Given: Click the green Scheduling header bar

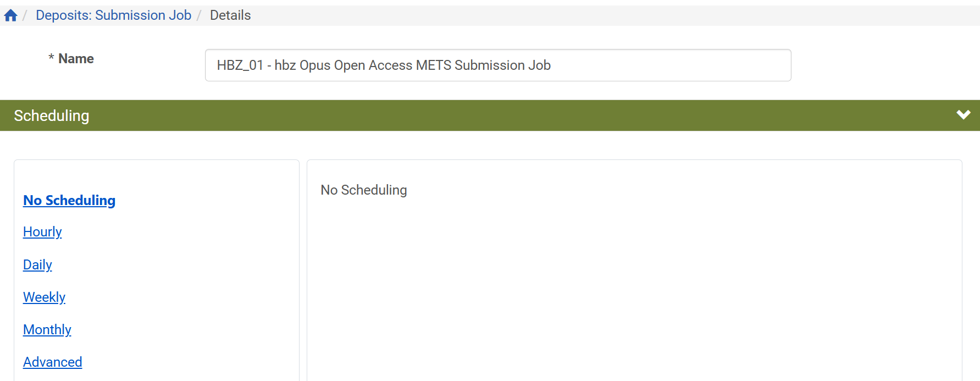Looking at the screenshot, I should (x=52, y=115).
